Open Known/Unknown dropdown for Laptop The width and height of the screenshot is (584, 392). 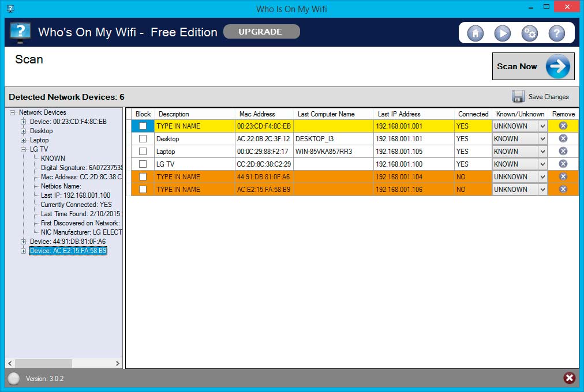tap(542, 152)
